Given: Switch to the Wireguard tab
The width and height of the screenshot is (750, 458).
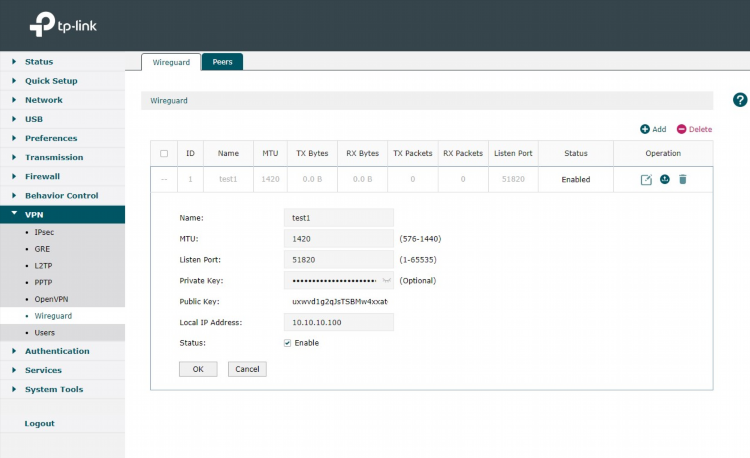Looking at the screenshot, I should pyautogui.click(x=171, y=62).
